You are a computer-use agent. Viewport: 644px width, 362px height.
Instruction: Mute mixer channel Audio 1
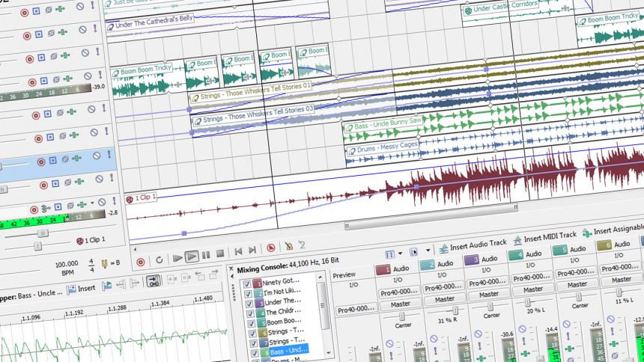pyautogui.click(x=389, y=343)
